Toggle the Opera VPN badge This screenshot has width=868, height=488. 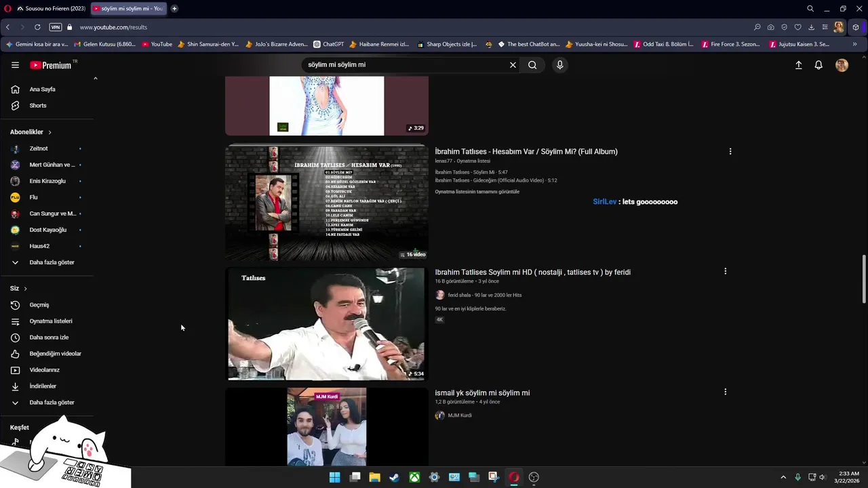56,27
